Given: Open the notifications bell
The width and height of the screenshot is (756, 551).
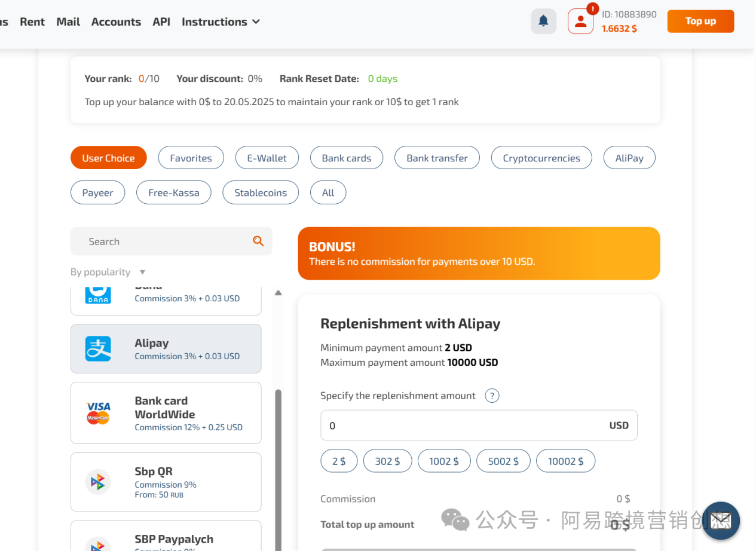Looking at the screenshot, I should 543,22.
